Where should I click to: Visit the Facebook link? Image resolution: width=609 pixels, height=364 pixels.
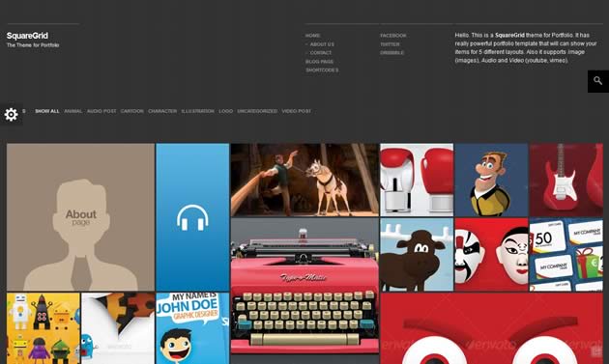point(393,36)
